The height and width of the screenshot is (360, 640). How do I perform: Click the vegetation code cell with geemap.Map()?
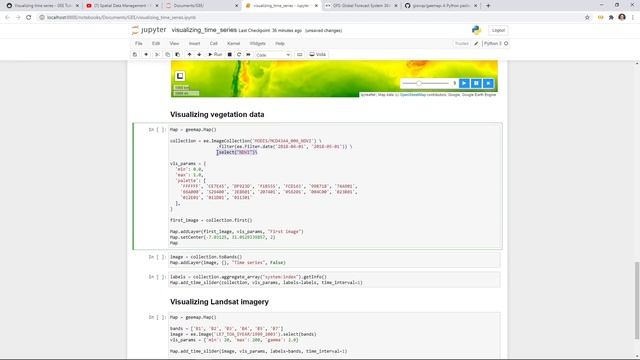[335, 186]
